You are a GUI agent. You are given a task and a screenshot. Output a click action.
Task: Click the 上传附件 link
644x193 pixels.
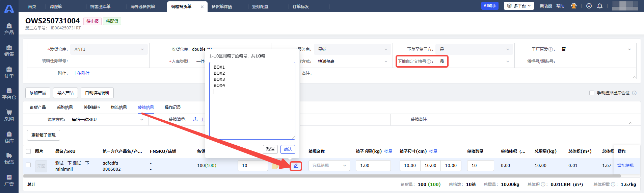tap(82, 73)
